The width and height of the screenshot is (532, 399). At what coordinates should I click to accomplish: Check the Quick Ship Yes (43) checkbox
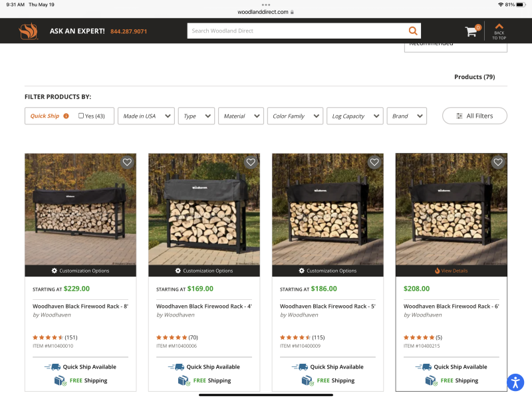(81, 116)
